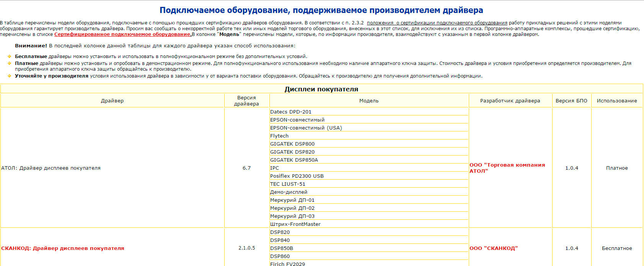The image size is (644, 266).
Task: Open the СКАНКОД customer display driver link
Action: click(x=63, y=248)
